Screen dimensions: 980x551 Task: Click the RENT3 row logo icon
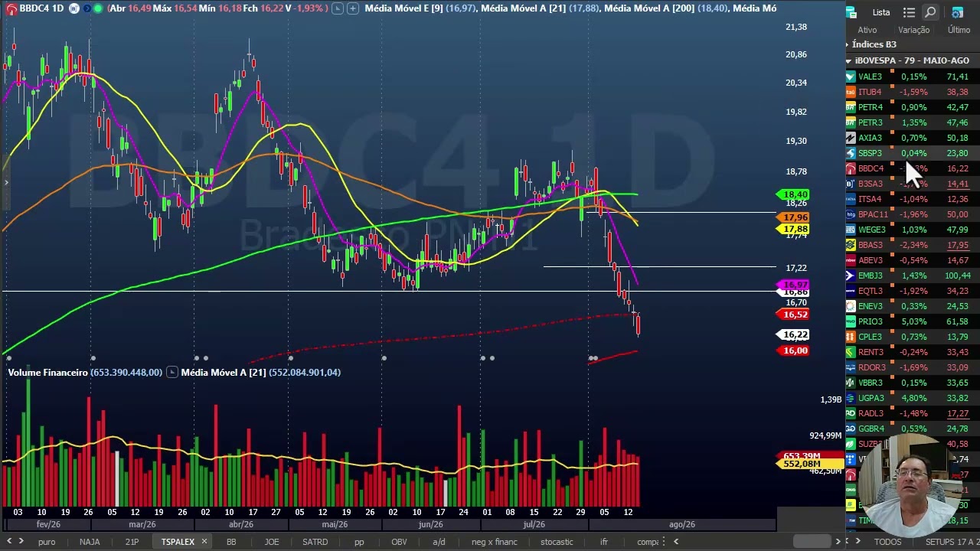pyautogui.click(x=851, y=352)
